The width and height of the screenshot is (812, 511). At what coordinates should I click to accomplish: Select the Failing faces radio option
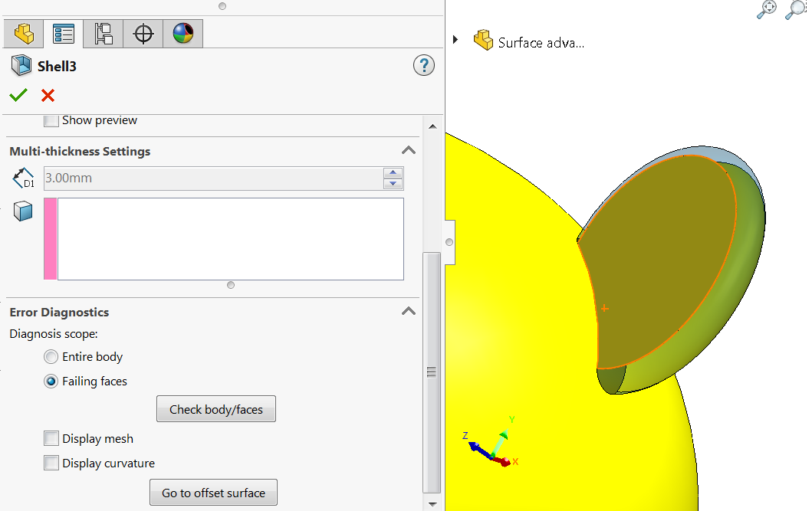51,382
